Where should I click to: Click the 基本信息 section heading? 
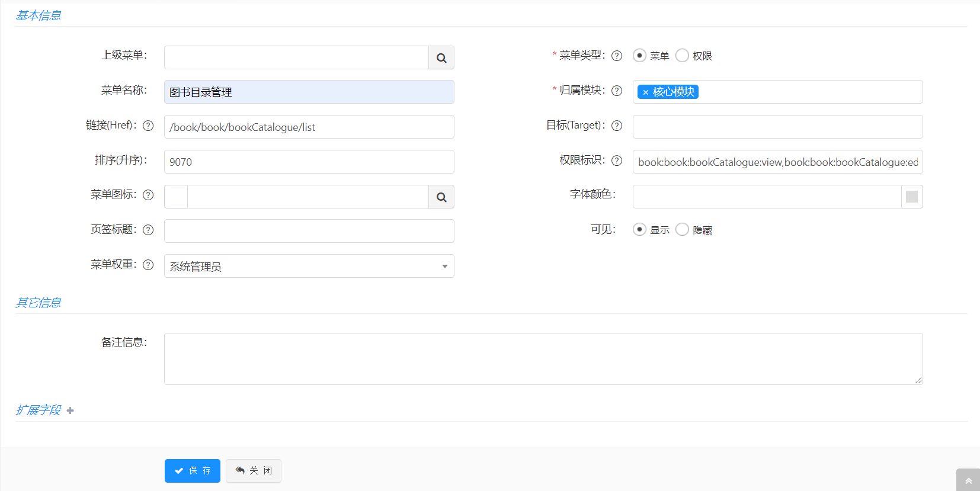(39, 15)
